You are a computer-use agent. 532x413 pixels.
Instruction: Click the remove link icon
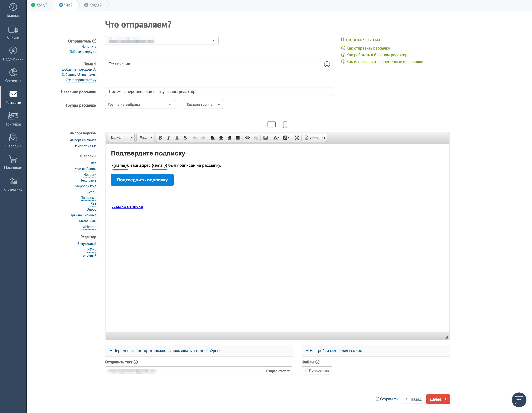[x=256, y=138]
